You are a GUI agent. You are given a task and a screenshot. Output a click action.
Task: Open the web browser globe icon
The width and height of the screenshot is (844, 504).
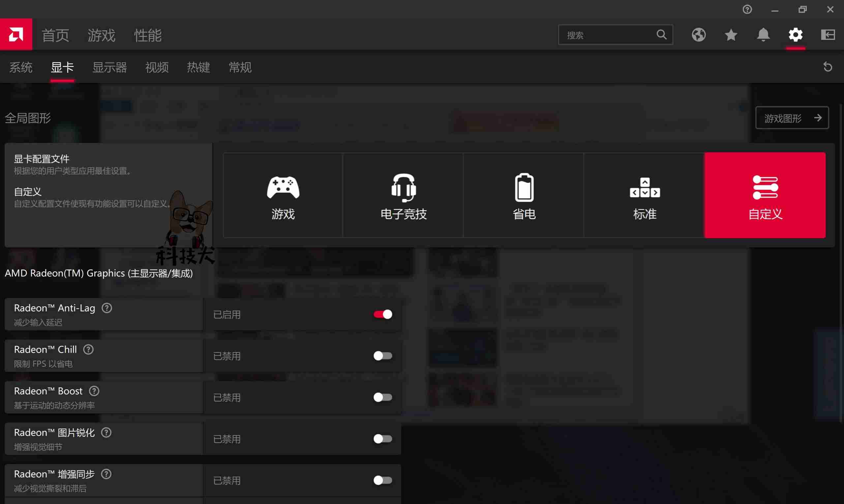699,35
